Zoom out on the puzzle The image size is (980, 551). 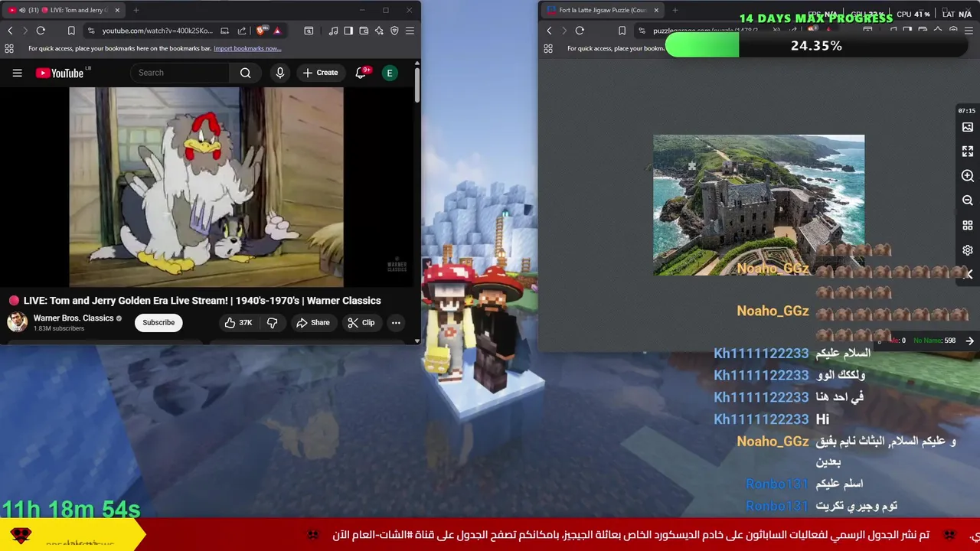click(968, 201)
